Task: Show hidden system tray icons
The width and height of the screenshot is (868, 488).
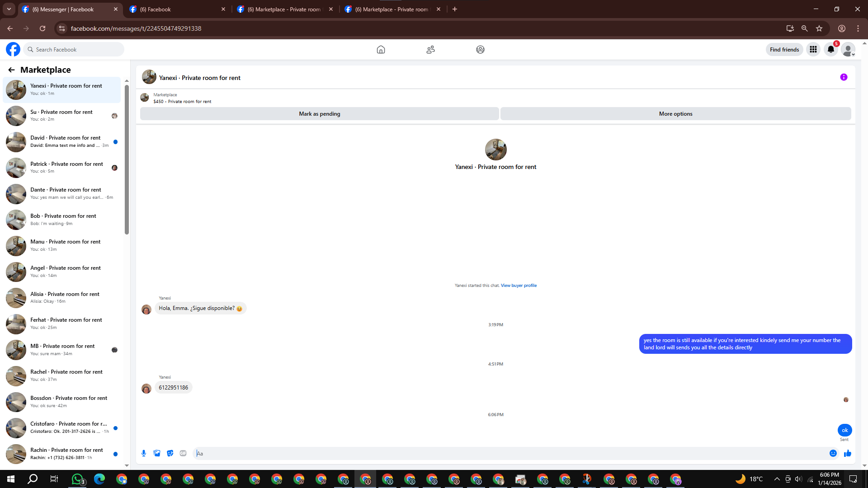Action: pyautogui.click(x=777, y=479)
